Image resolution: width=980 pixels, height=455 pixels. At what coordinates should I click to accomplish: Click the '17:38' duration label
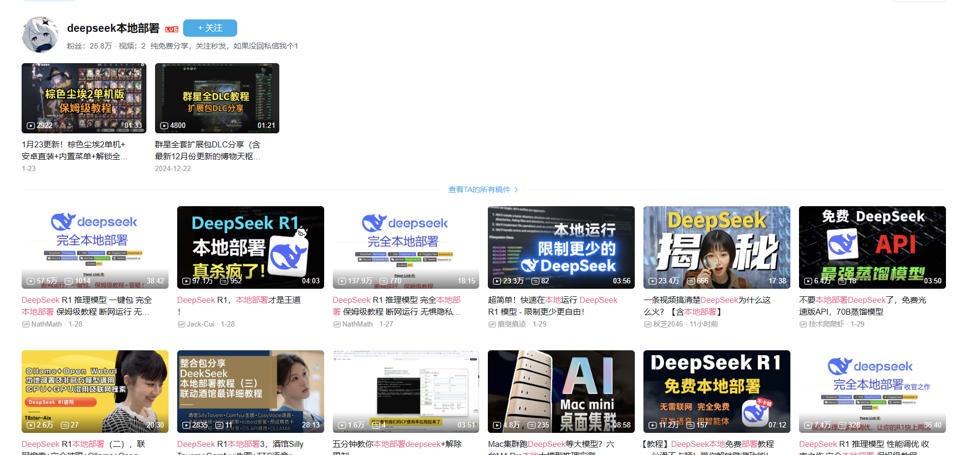pos(777,281)
